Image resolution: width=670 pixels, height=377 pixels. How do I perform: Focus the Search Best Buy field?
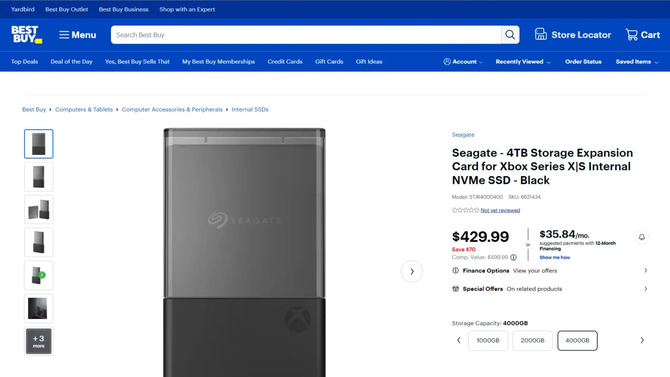point(306,35)
